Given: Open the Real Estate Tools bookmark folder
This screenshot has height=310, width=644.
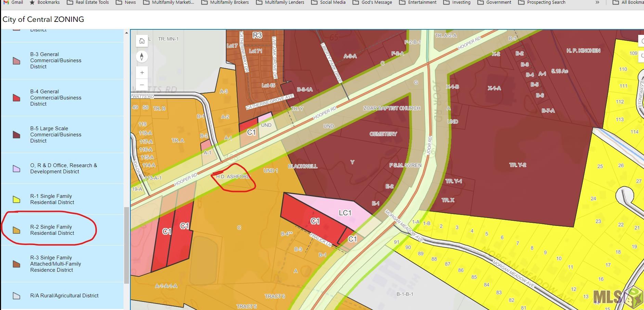Looking at the screenshot, I should pos(88,2).
